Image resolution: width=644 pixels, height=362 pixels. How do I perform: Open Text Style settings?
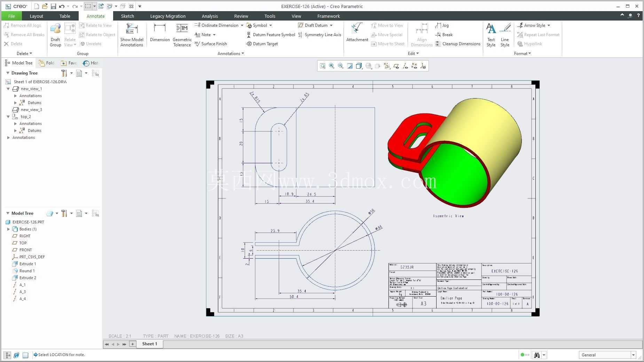[491, 35]
